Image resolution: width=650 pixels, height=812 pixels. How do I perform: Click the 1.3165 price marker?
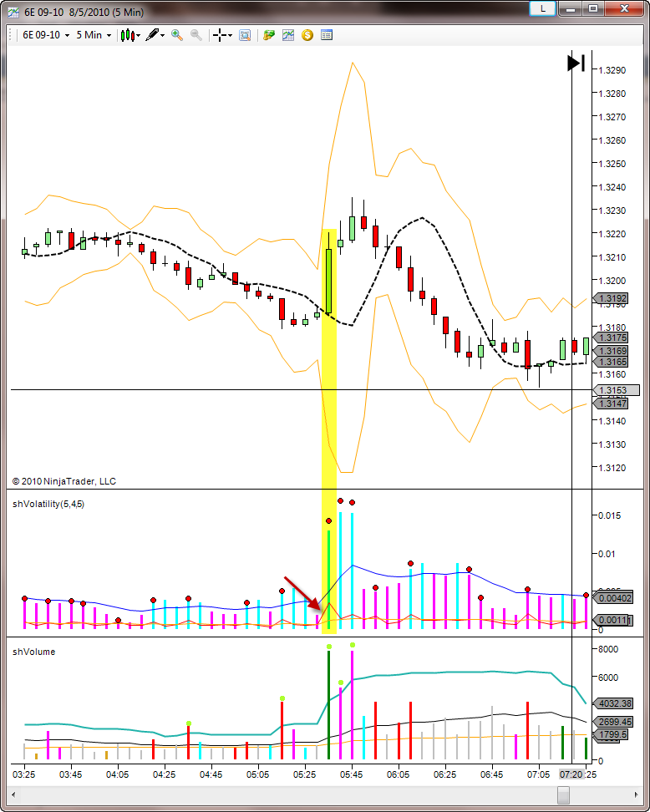pos(612,362)
